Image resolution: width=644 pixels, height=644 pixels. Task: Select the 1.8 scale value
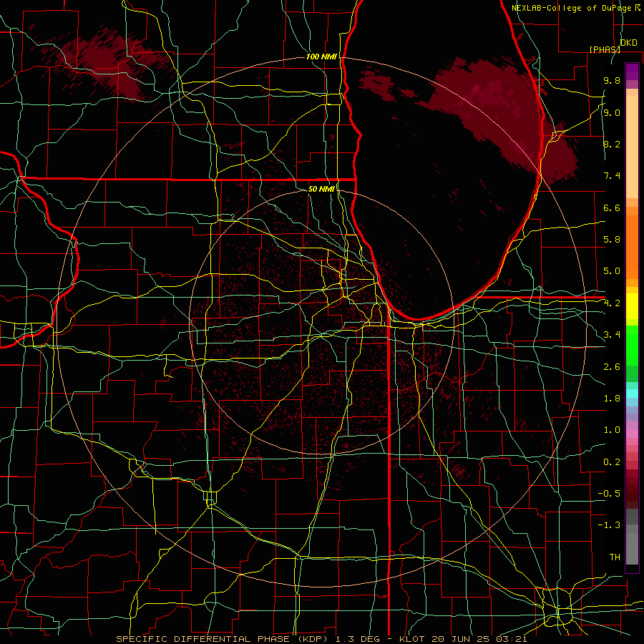(612, 399)
